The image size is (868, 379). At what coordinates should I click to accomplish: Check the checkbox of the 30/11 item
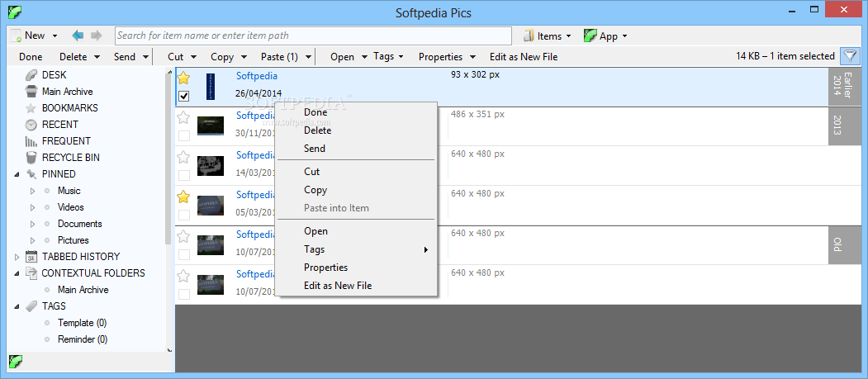point(184,135)
